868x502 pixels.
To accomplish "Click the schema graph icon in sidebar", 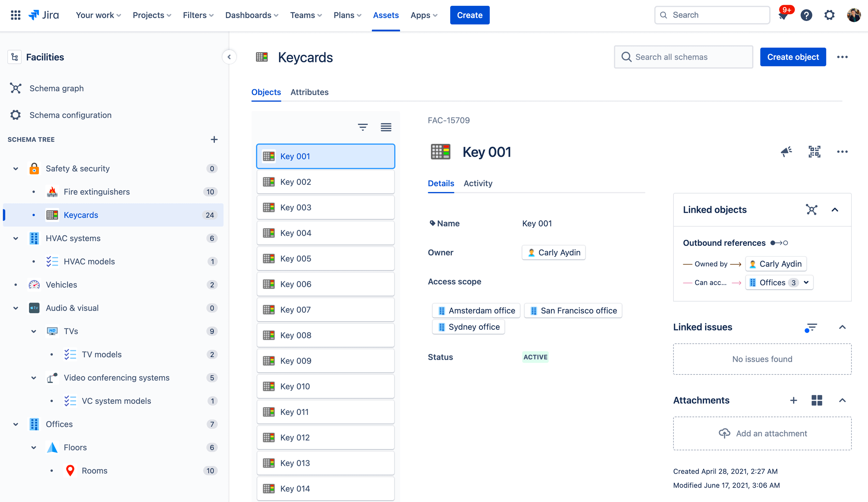I will [16, 88].
